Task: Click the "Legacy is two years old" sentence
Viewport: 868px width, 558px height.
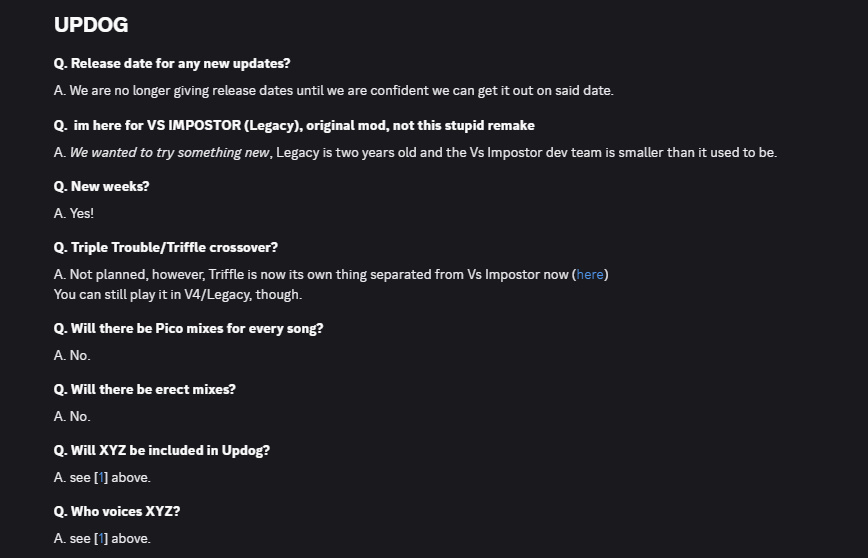Action: tap(526, 152)
